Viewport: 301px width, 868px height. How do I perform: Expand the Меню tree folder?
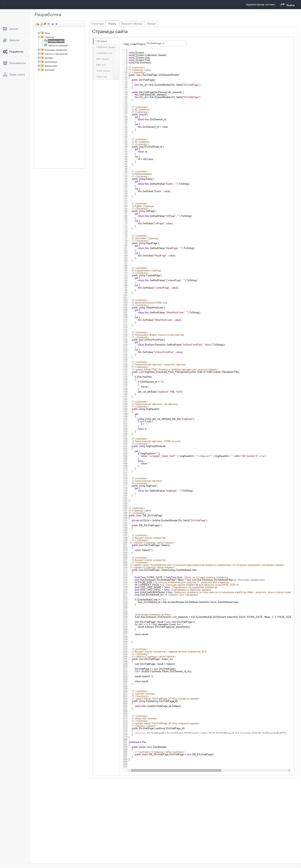coord(39,33)
